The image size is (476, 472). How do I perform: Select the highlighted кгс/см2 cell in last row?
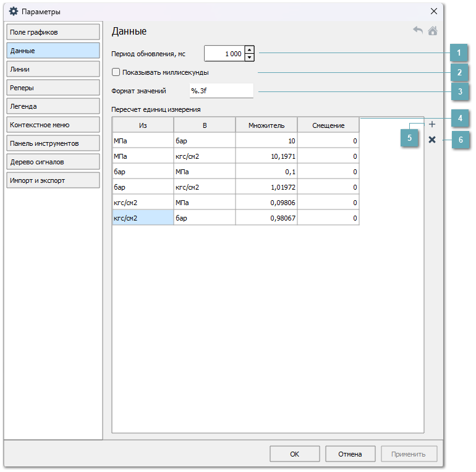pyautogui.click(x=143, y=218)
